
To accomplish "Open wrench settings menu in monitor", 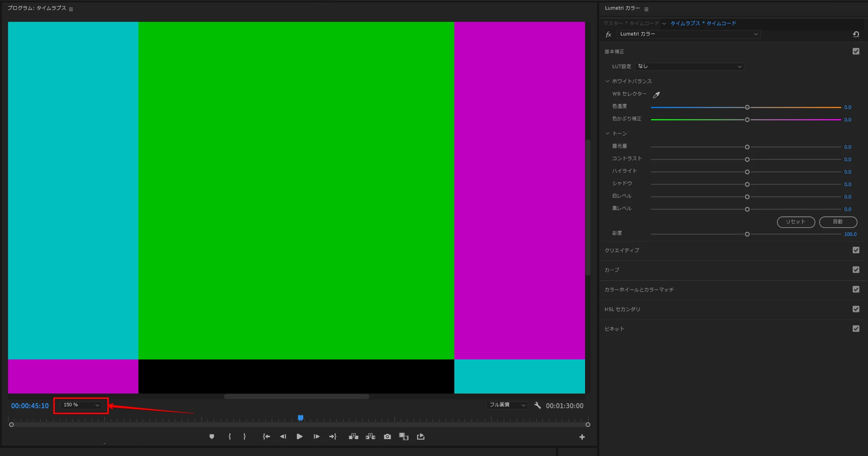I will 538,405.
